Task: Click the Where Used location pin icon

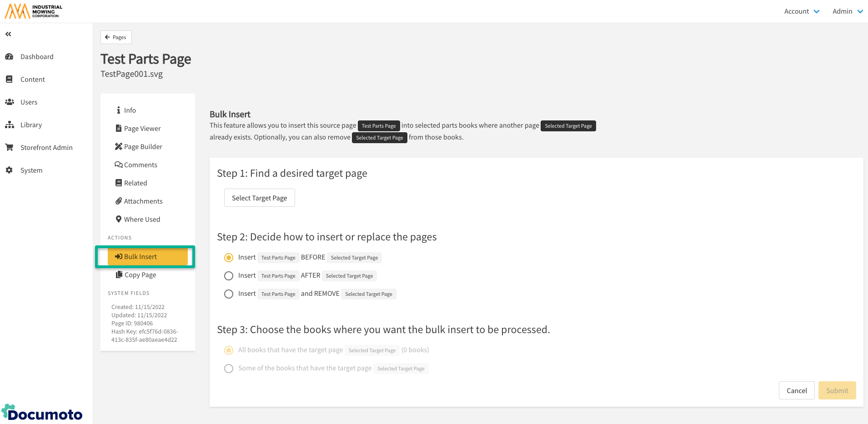Action: [119, 219]
